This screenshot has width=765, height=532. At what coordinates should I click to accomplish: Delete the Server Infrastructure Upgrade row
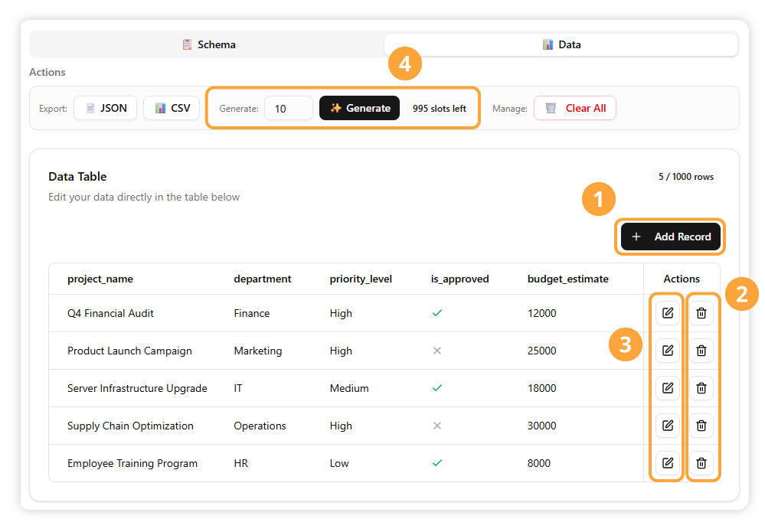pyautogui.click(x=701, y=388)
